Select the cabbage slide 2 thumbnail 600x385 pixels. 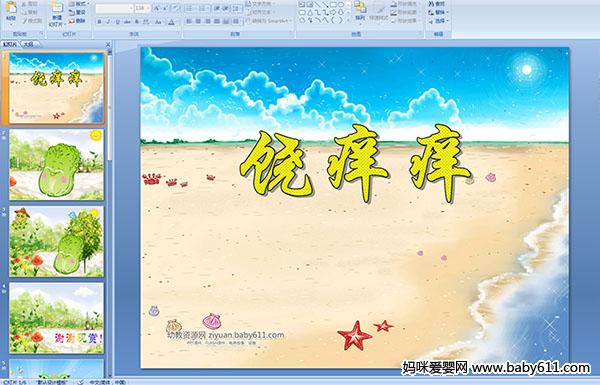point(56,165)
